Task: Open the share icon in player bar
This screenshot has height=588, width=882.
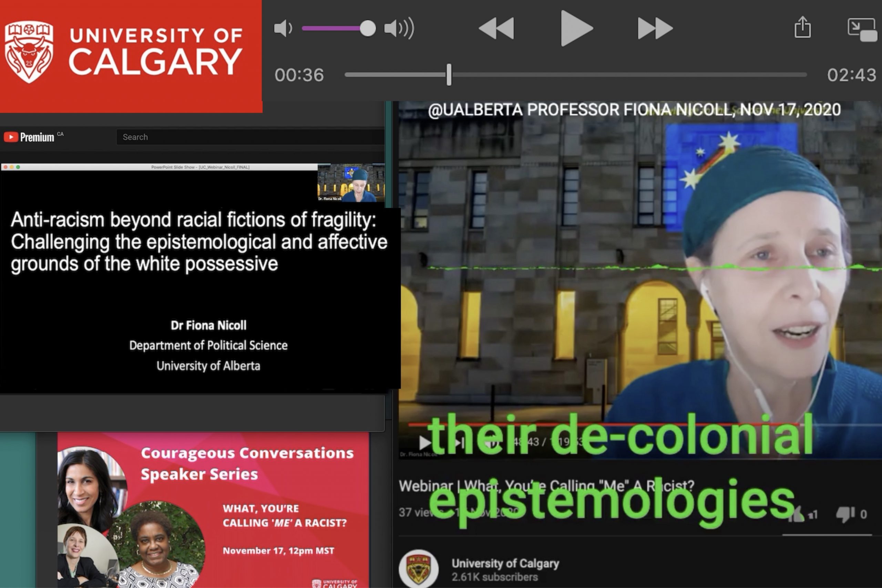Action: coord(802,27)
